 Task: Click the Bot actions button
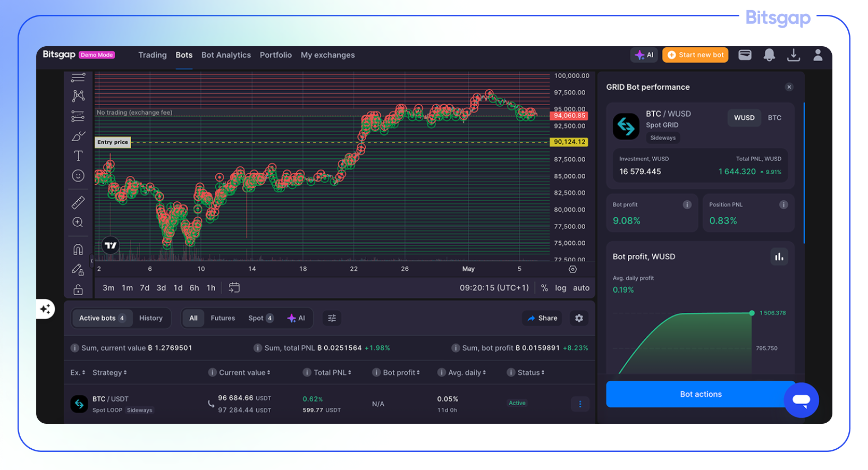click(700, 394)
